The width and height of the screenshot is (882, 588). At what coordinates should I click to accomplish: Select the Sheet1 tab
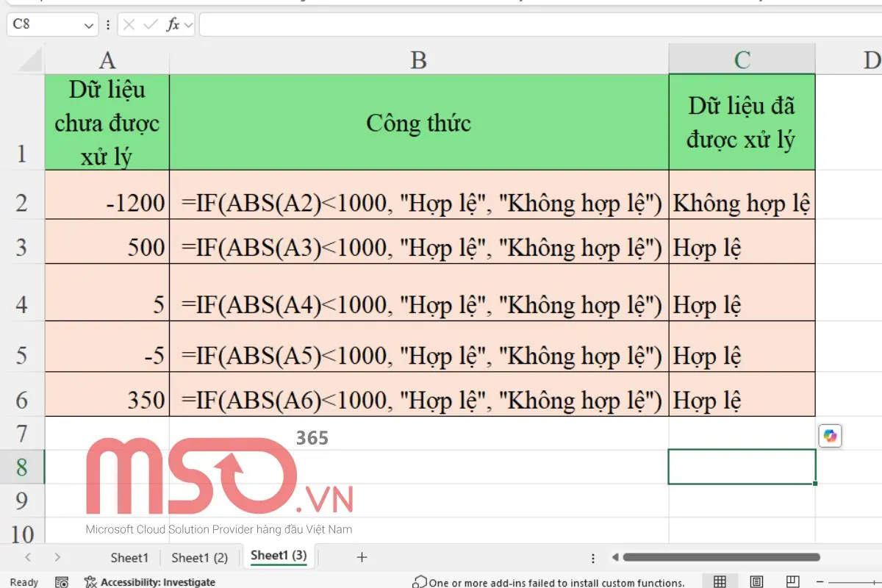point(129,557)
